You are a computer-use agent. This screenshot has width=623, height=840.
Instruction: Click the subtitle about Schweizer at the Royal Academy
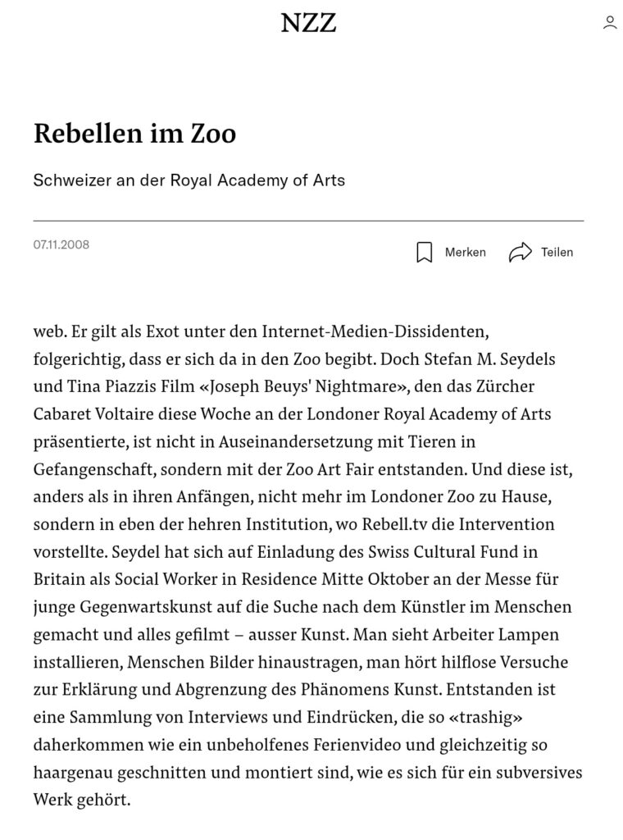(x=189, y=180)
